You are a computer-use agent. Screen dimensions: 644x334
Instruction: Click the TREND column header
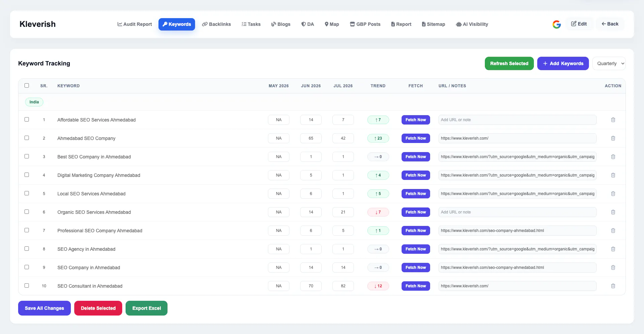click(378, 86)
